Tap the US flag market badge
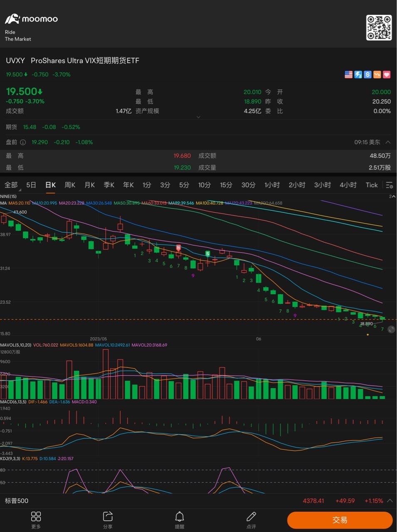Screen dimensions: 397x532 pos(349,74)
